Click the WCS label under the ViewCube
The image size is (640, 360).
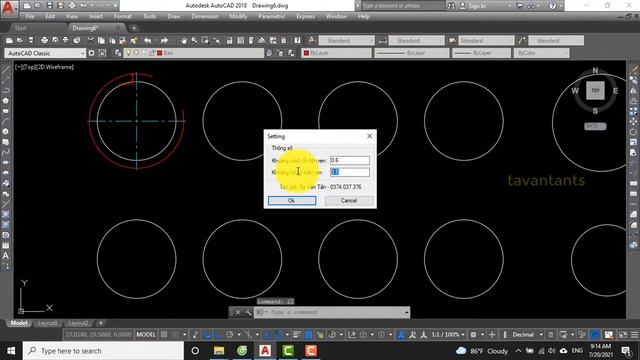click(595, 127)
